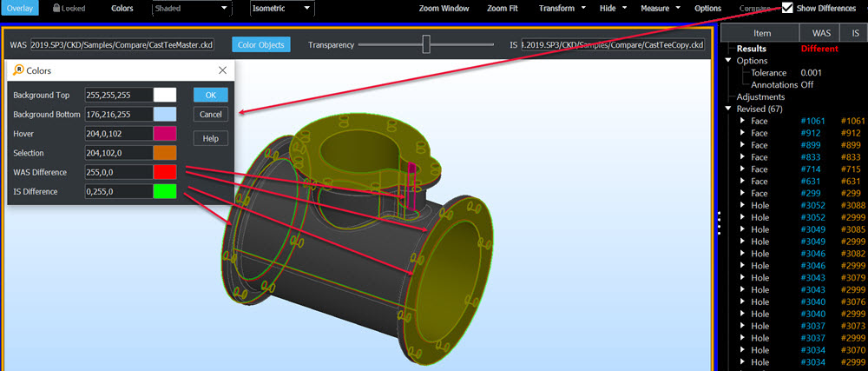868x371 pixels.
Task: Click Cancel in the Colors dialog
Action: point(210,114)
